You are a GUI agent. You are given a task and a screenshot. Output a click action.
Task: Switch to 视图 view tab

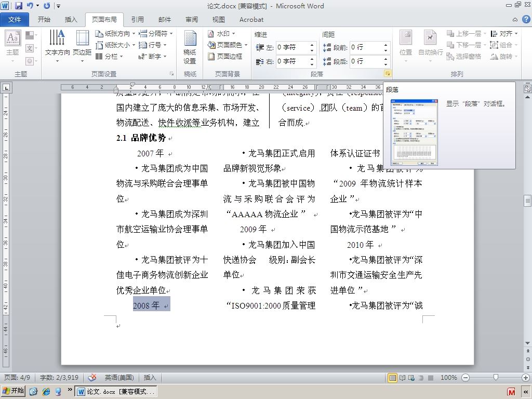click(x=219, y=20)
